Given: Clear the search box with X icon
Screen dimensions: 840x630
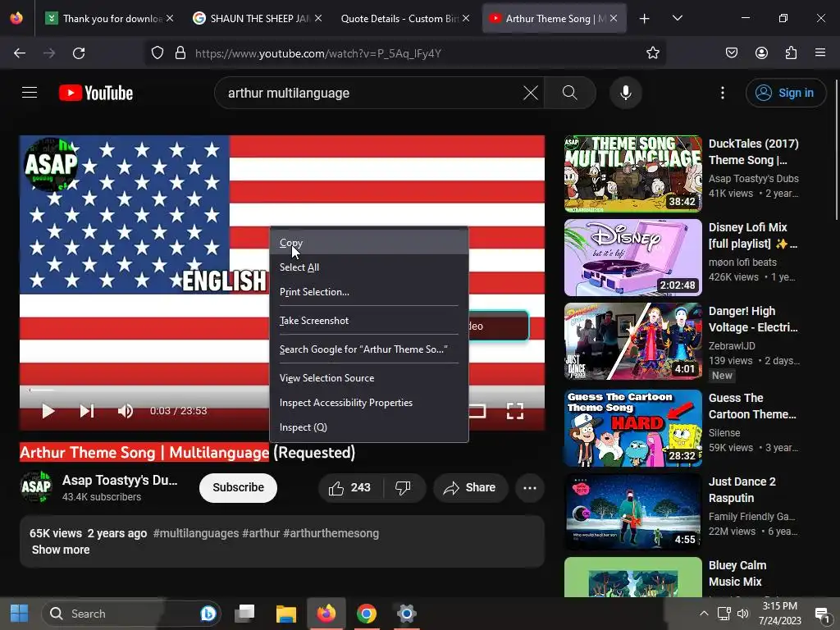Looking at the screenshot, I should pyautogui.click(x=531, y=93).
